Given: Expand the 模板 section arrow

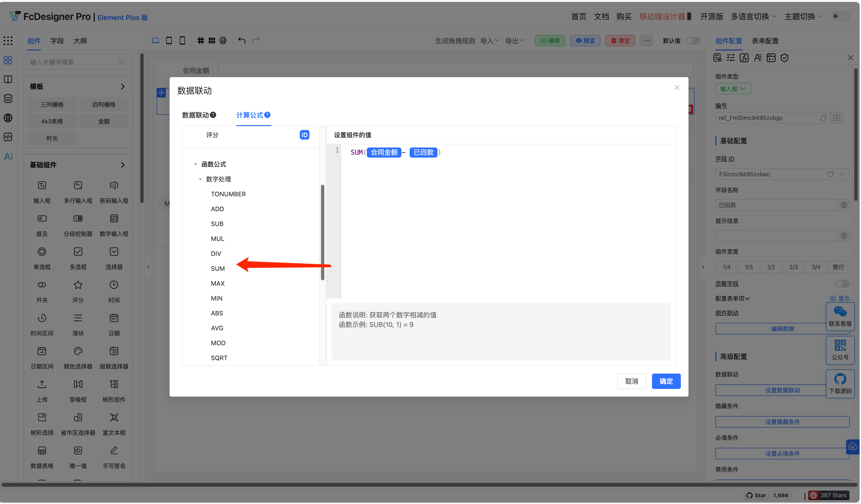Looking at the screenshot, I should [123, 86].
